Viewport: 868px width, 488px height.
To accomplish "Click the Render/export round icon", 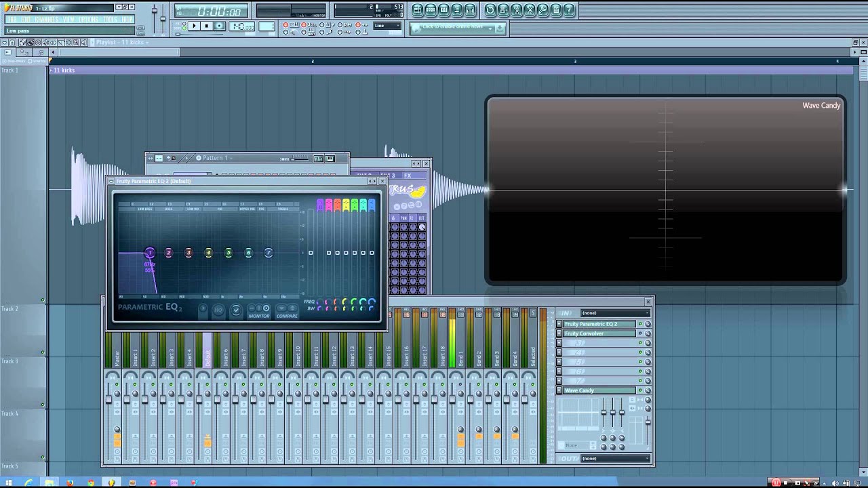I will pos(517,9).
